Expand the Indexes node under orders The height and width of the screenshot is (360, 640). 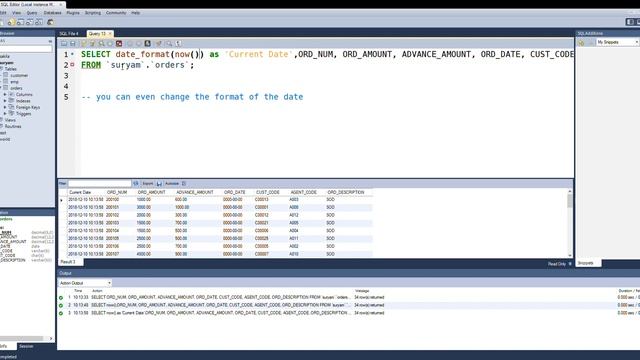tap(5, 101)
